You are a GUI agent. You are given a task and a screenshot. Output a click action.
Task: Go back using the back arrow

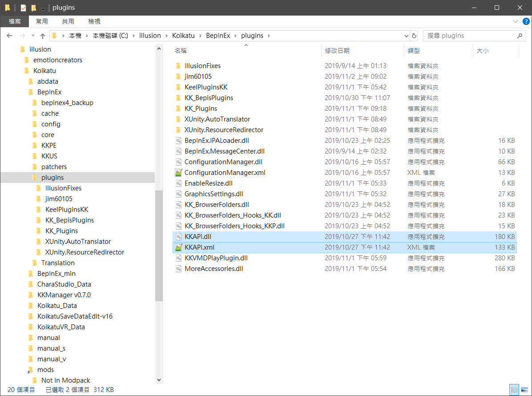9,36
